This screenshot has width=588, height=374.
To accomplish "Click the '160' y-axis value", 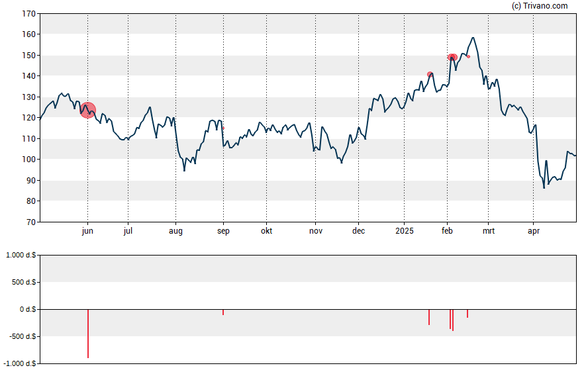I will (x=29, y=34).
